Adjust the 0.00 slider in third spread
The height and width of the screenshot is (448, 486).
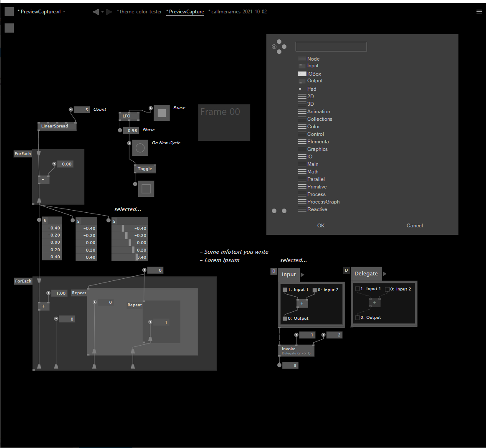click(x=130, y=243)
